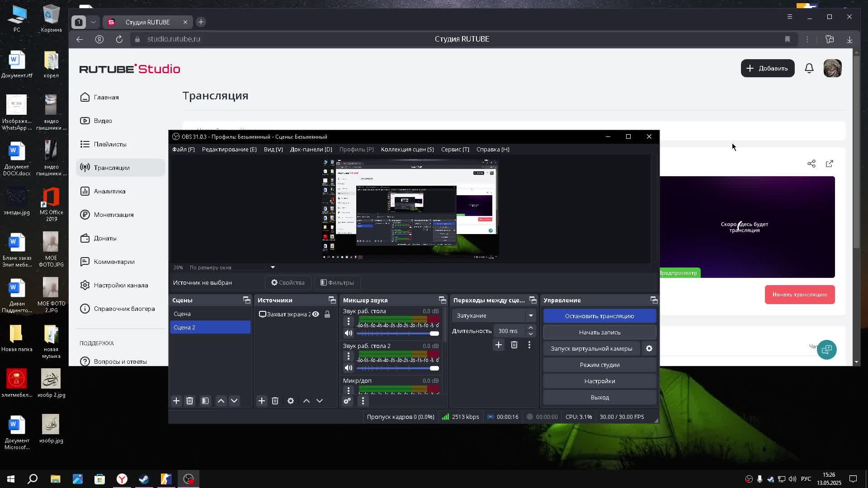This screenshot has height=488, width=868.
Task: Open scene filters icon in Scenes panel
Action: pyautogui.click(x=205, y=401)
